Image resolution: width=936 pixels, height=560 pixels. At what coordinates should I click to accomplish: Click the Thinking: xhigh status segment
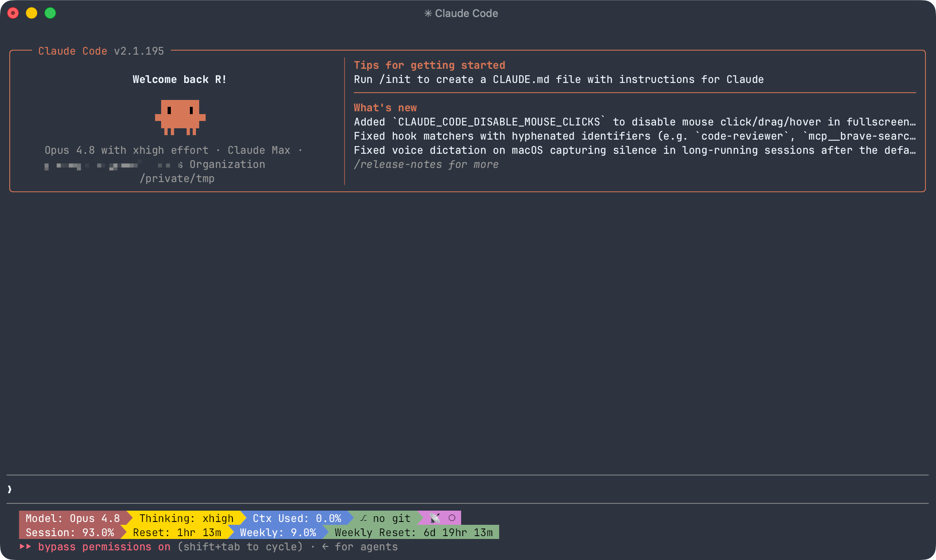click(x=186, y=518)
